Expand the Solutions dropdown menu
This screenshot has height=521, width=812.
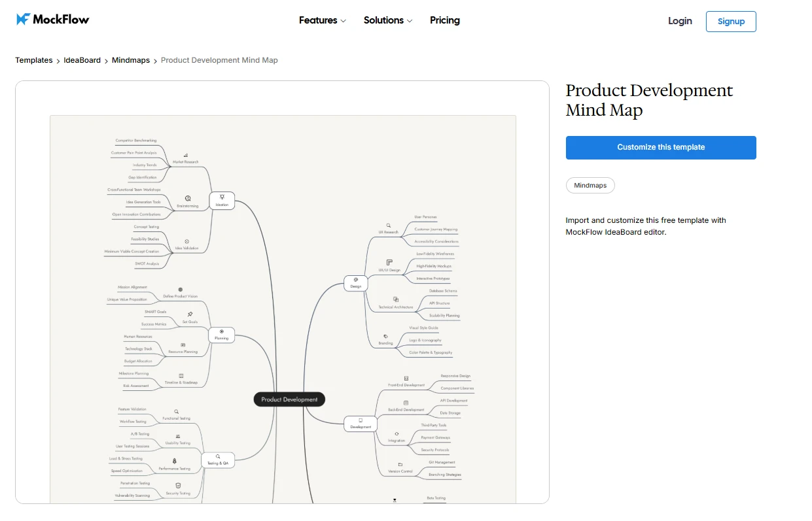coord(388,20)
